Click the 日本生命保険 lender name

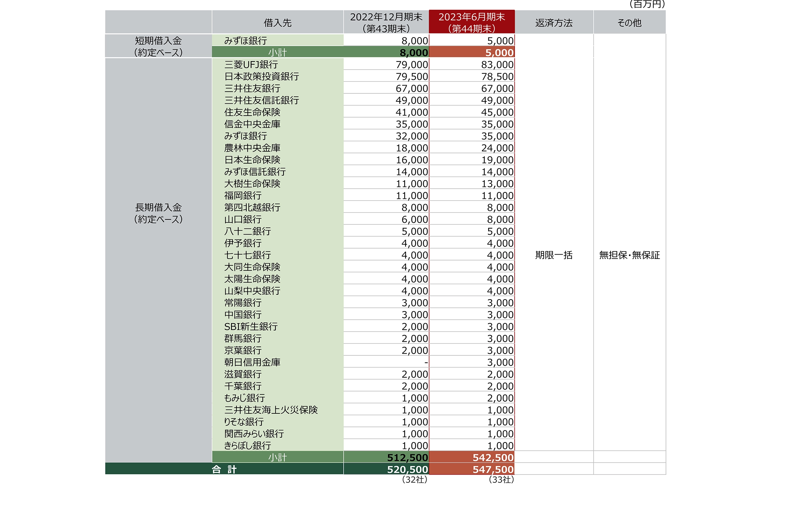tap(252, 160)
